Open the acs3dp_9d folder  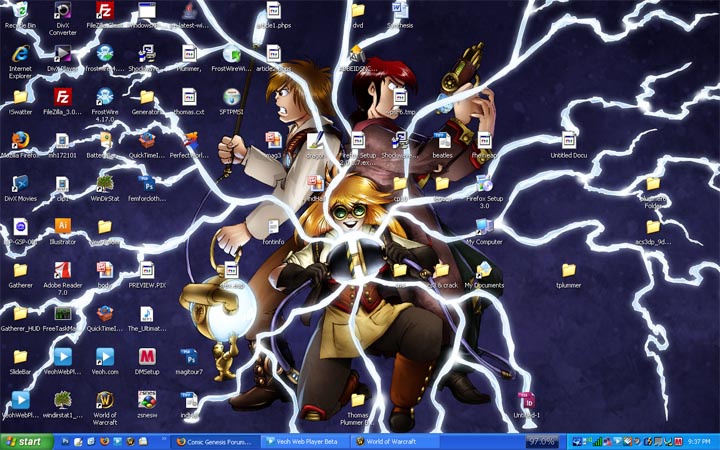coord(653,227)
